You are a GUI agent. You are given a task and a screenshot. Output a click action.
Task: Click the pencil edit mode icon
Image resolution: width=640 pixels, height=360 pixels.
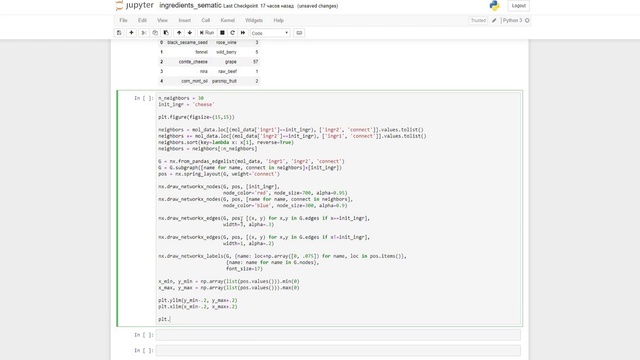[494, 20]
